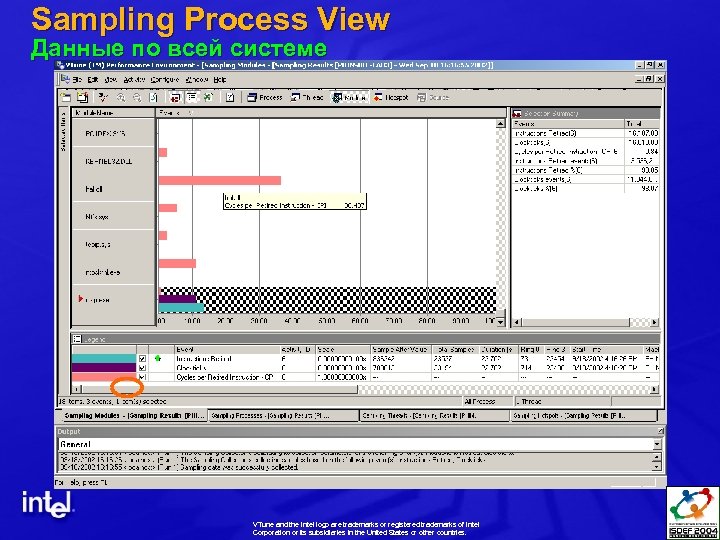The height and width of the screenshot is (540, 720).
Task: Click the chart's scroll down arrow
Action: point(501,322)
